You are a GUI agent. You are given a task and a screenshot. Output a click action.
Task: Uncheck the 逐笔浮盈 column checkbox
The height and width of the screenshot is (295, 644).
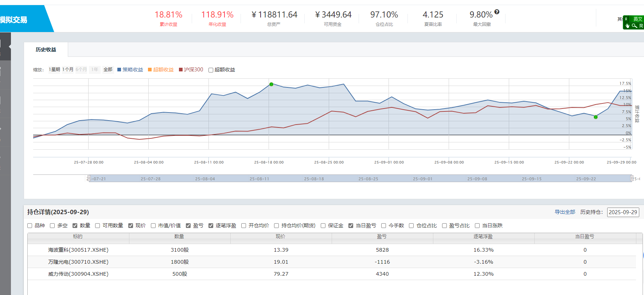(x=211, y=226)
